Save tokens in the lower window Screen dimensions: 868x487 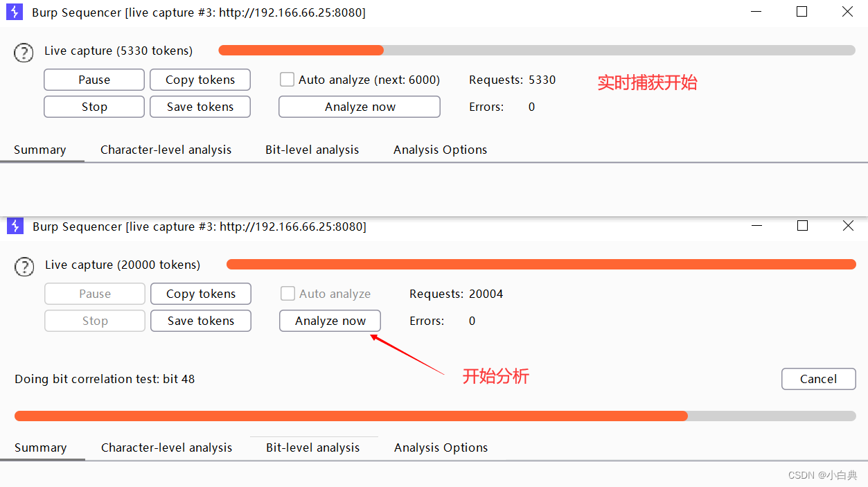click(x=201, y=321)
